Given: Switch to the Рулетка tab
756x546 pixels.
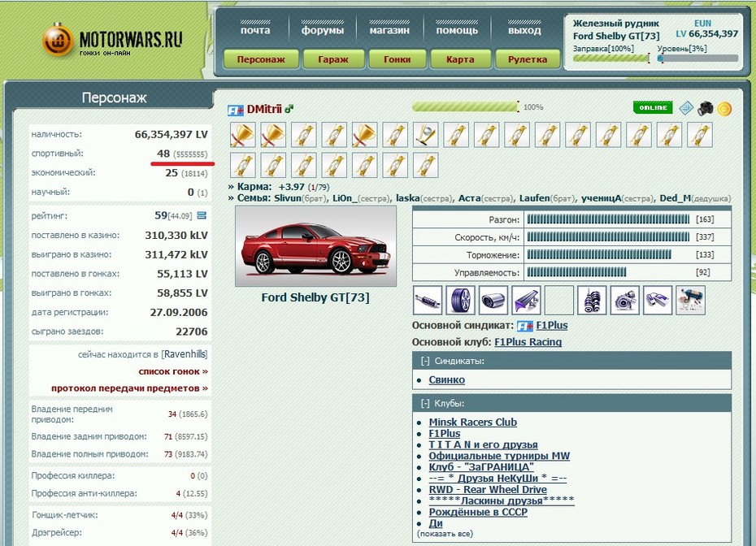Looking at the screenshot, I should 528,59.
